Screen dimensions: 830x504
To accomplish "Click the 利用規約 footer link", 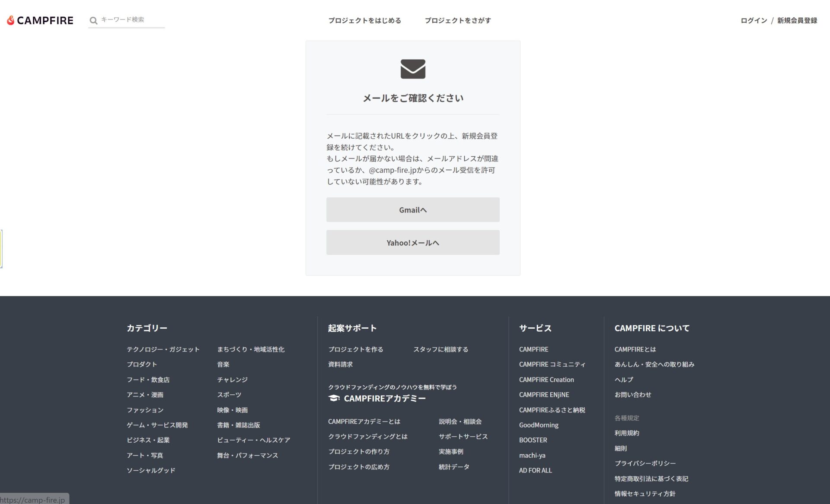I will point(627,433).
